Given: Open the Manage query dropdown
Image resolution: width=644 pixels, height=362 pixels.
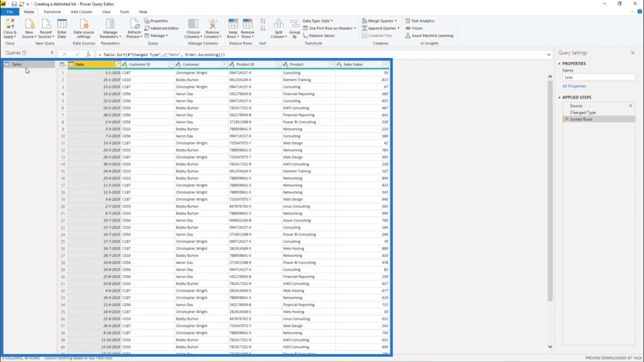Looking at the screenshot, I should (x=156, y=36).
